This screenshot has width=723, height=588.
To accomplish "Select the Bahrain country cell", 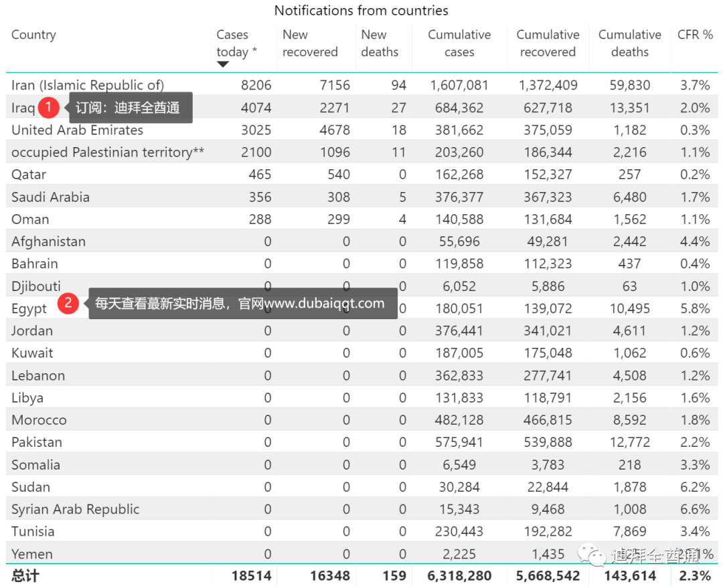I will (35, 264).
